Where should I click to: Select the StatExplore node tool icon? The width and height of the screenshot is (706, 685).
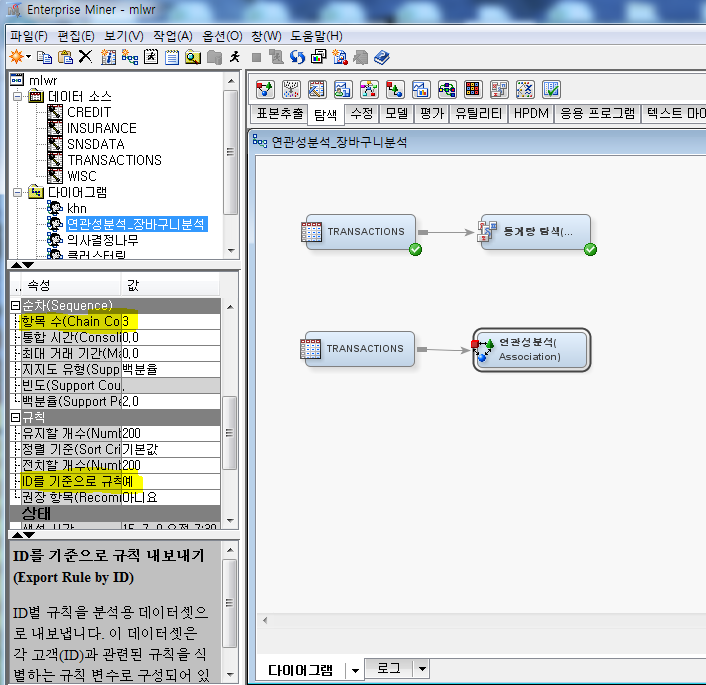tap(499, 89)
